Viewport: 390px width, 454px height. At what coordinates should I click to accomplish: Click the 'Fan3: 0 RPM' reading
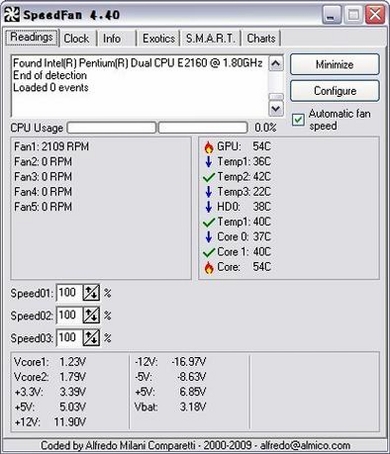[43, 177]
